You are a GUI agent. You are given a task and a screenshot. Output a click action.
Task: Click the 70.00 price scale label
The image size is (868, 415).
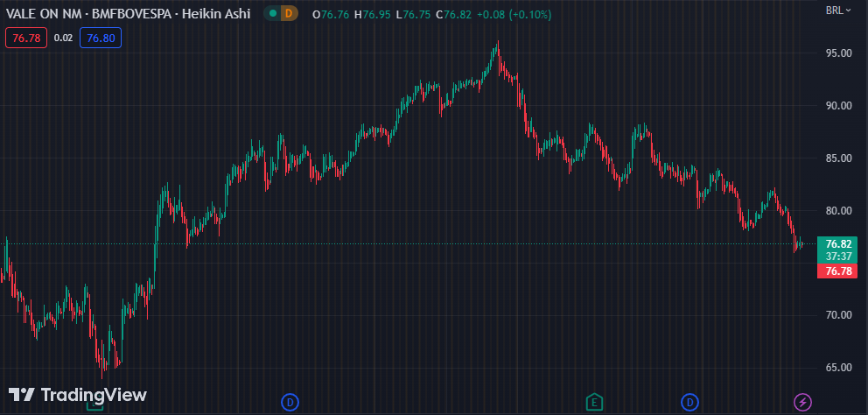point(837,315)
